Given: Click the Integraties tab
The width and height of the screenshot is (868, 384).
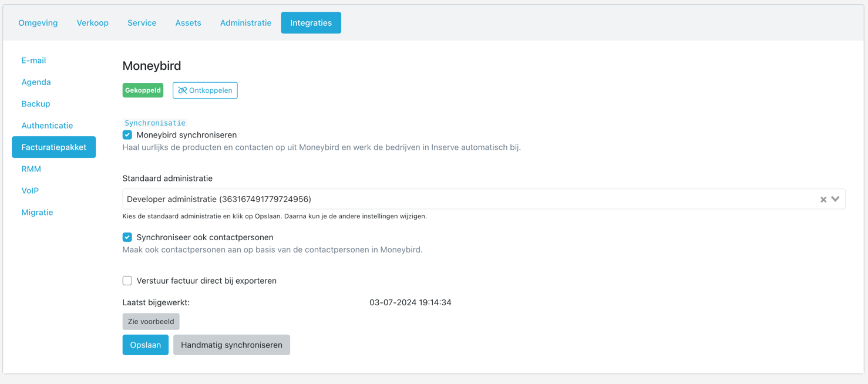Looking at the screenshot, I should coord(311,23).
